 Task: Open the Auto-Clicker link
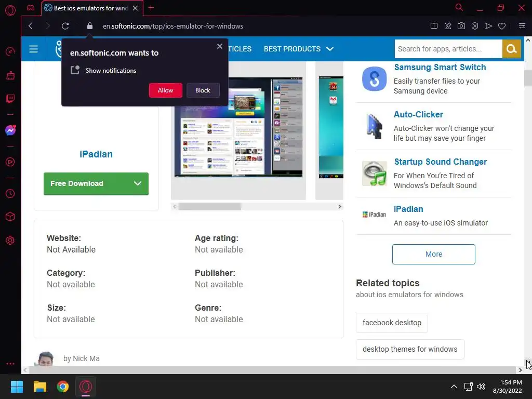pos(418,114)
